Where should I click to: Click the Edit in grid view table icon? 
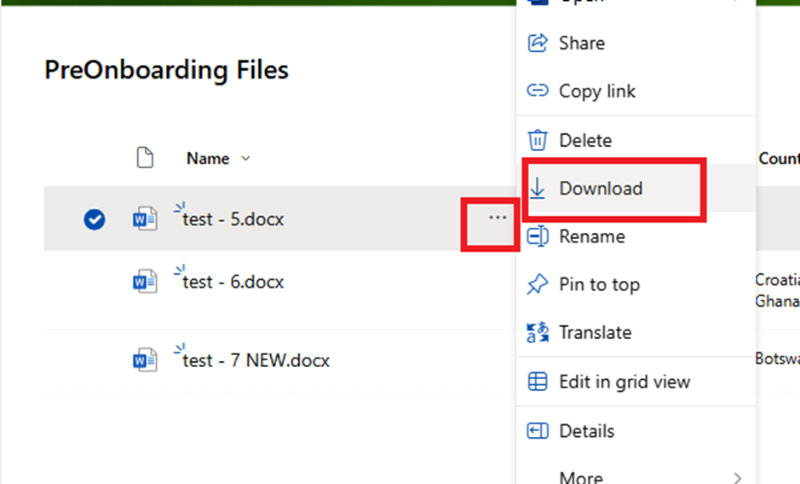[x=537, y=381]
